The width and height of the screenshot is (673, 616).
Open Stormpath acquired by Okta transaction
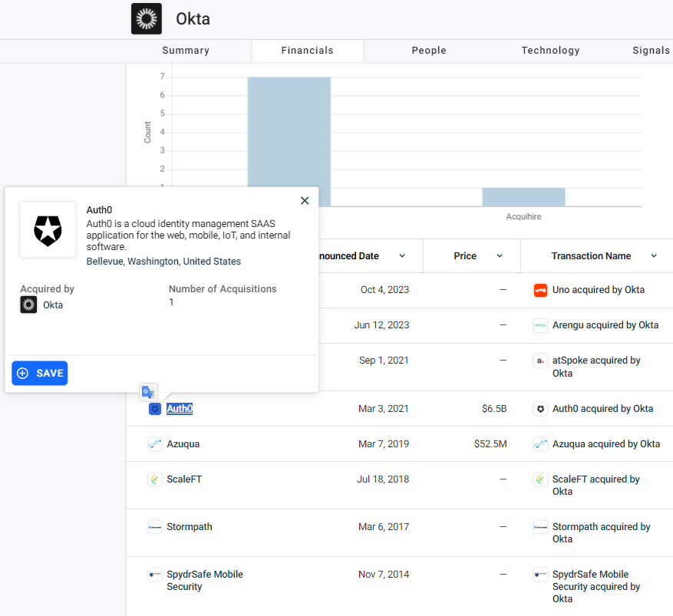(602, 533)
